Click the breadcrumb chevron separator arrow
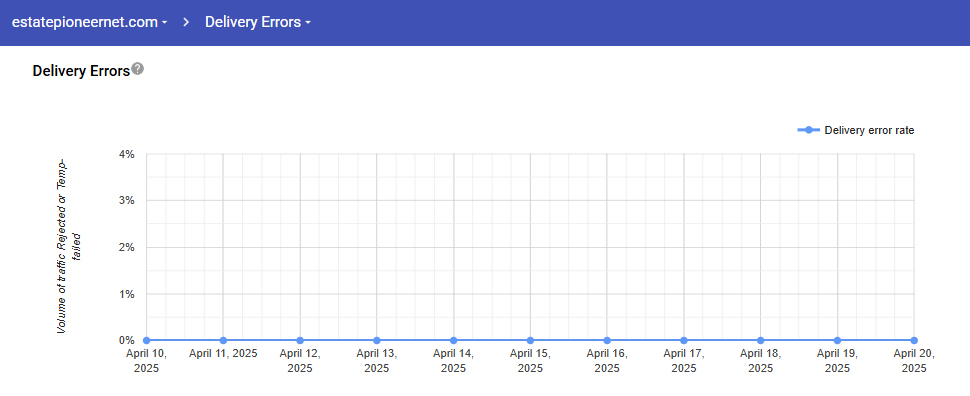This screenshot has height=396, width=970. (x=186, y=22)
